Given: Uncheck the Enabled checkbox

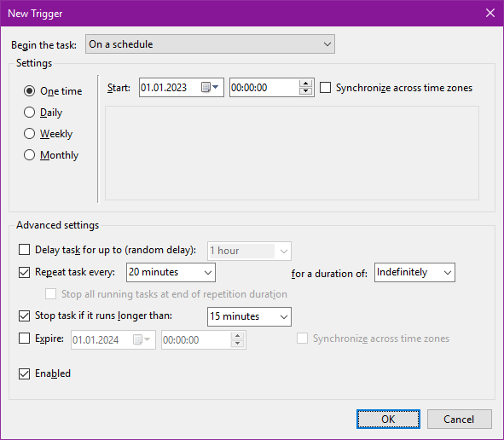Looking at the screenshot, I should pos(24,373).
